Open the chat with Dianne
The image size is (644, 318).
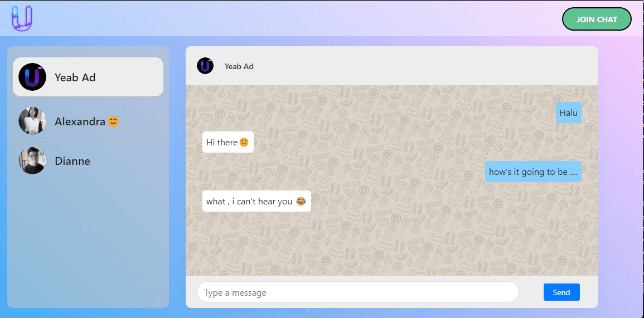tap(88, 161)
